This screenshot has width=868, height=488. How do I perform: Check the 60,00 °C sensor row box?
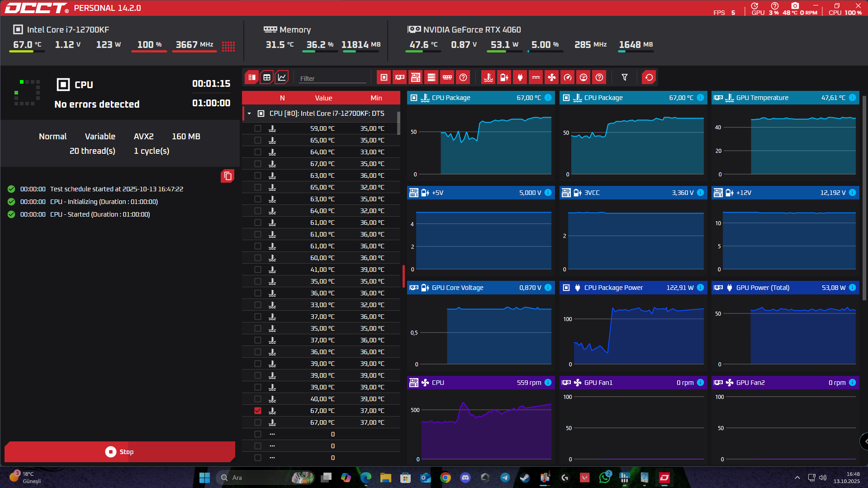click(258, 258)
